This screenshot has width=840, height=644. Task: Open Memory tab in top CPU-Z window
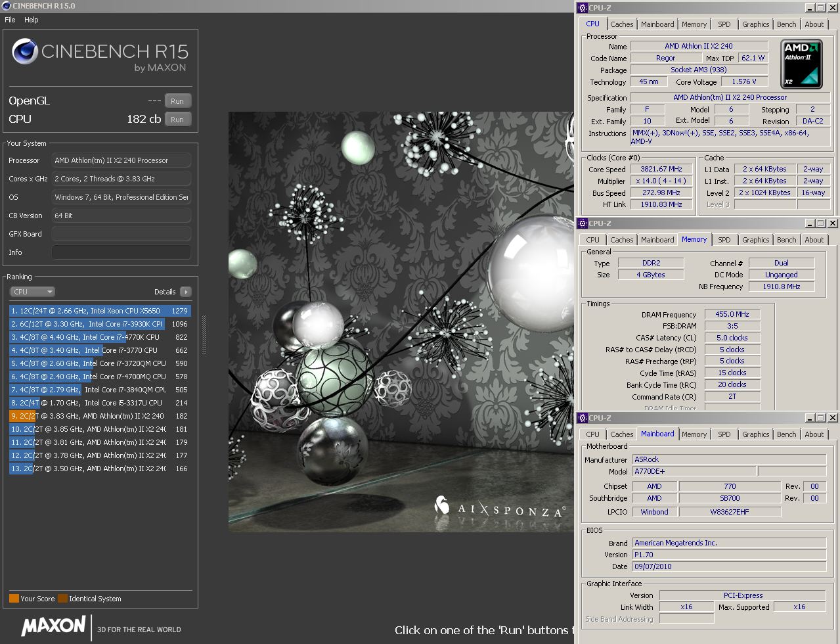click(694, 24)
